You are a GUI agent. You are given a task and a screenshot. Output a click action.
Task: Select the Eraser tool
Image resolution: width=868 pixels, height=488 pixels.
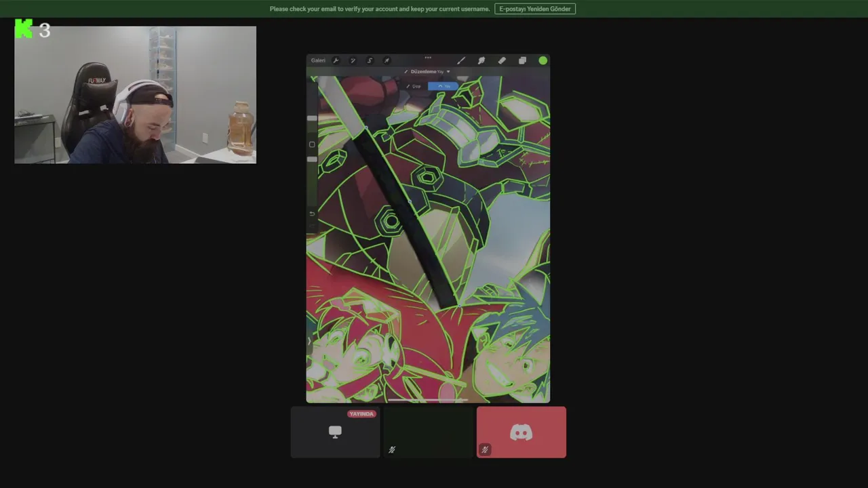[x=502, y=60]
